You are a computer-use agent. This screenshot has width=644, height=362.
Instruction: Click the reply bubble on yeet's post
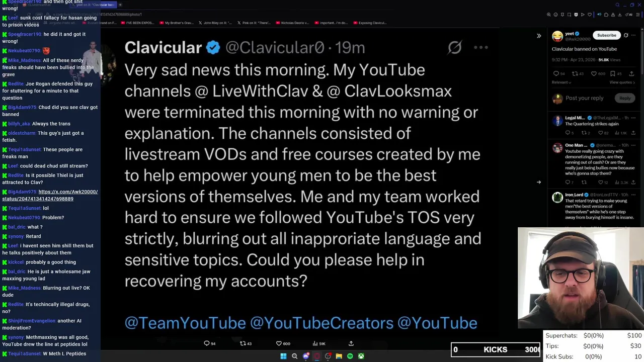click(x=556, y=74)
